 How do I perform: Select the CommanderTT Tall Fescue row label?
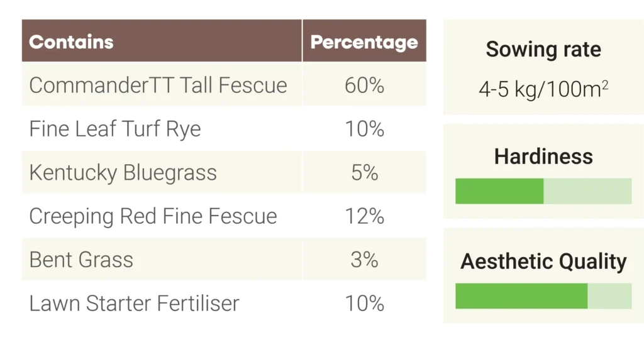coord(158,85)
